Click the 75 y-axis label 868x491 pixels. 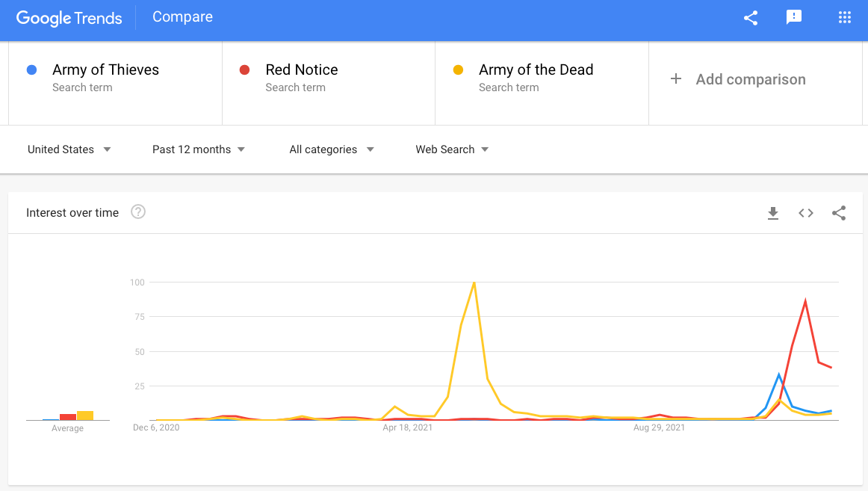click(x=140, y=317)
